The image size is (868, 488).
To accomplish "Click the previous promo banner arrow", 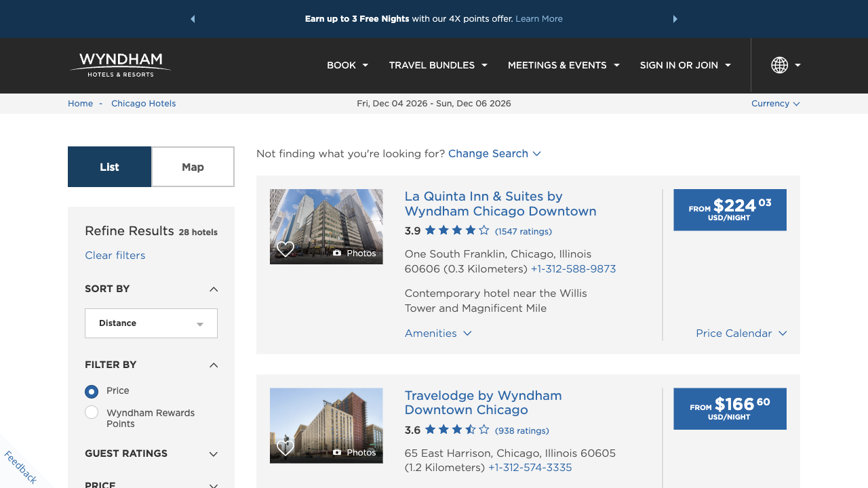I will point(193,19).
